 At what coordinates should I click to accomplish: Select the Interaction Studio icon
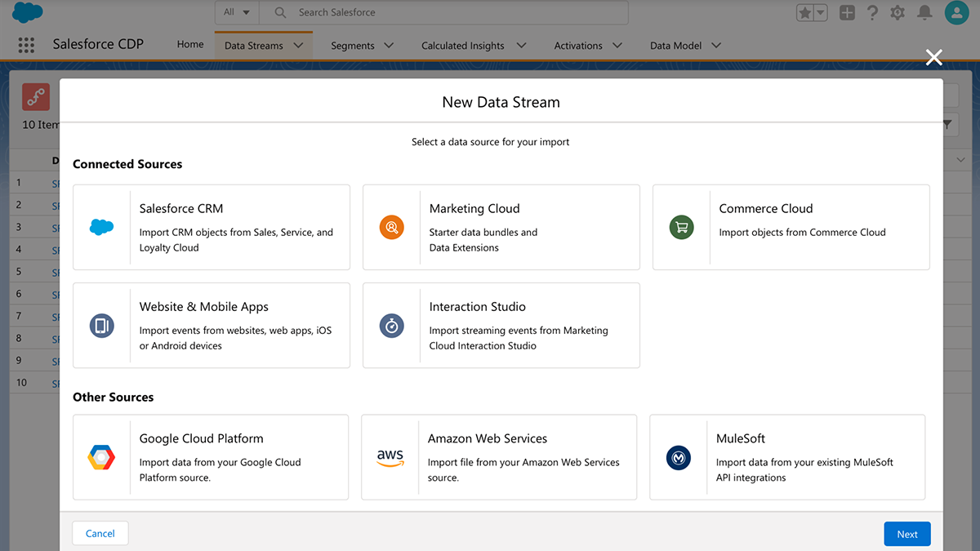pos(392,326)
